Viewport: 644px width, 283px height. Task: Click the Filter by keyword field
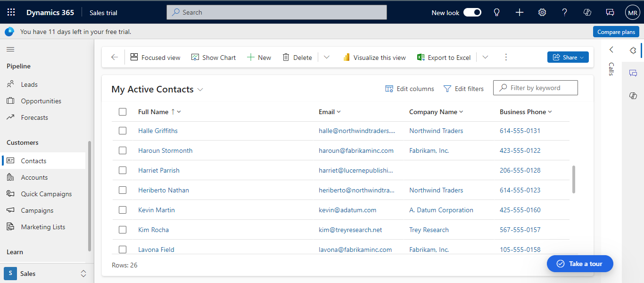[540, 88]
